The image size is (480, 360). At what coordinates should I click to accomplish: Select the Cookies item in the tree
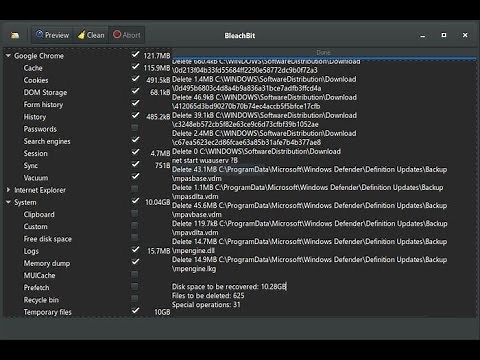pyautogui.click(x=36, y=80)
